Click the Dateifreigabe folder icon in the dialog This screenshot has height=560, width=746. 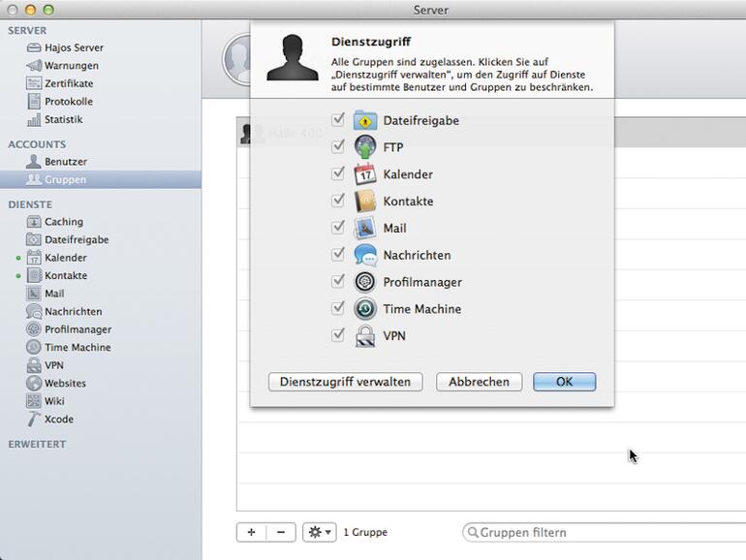pos(365,120)
